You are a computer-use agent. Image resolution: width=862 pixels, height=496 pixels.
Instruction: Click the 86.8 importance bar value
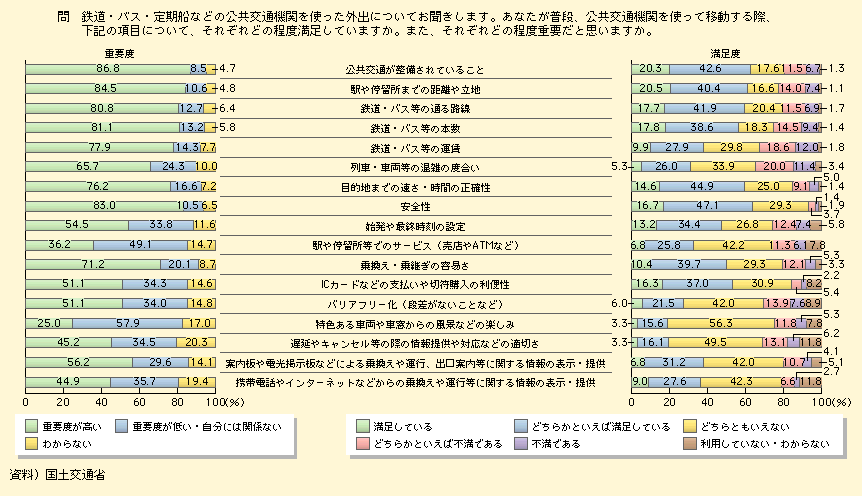click(107, 69)
